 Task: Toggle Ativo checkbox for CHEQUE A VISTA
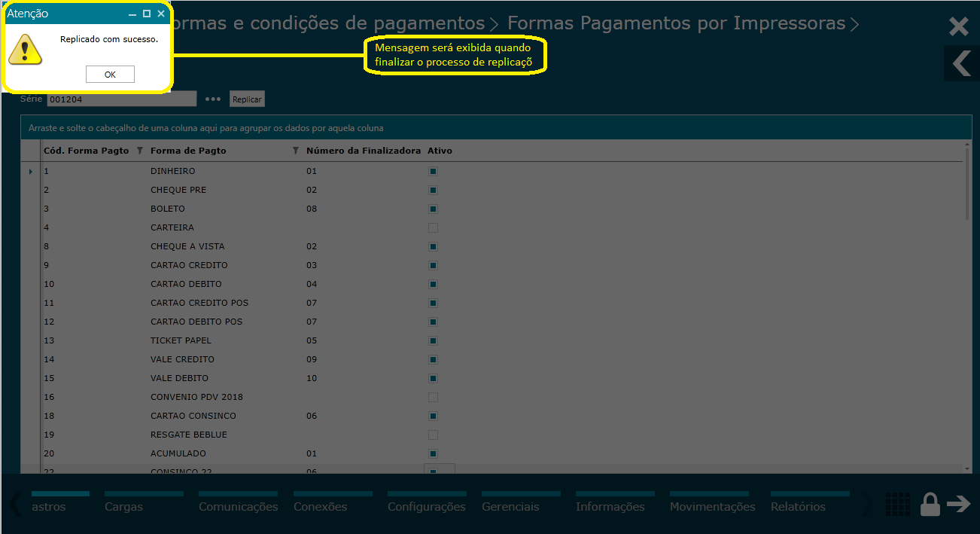(433, 246)
